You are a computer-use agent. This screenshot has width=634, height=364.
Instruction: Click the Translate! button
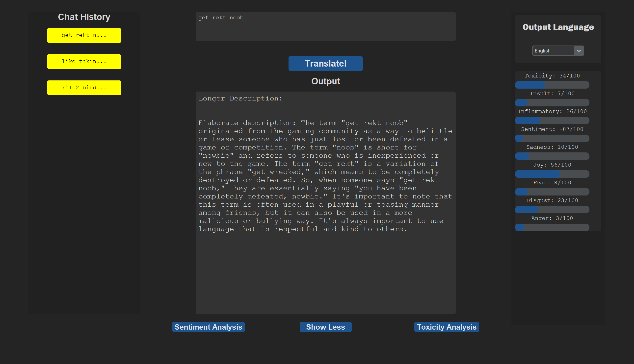click(x=325, y=64)
